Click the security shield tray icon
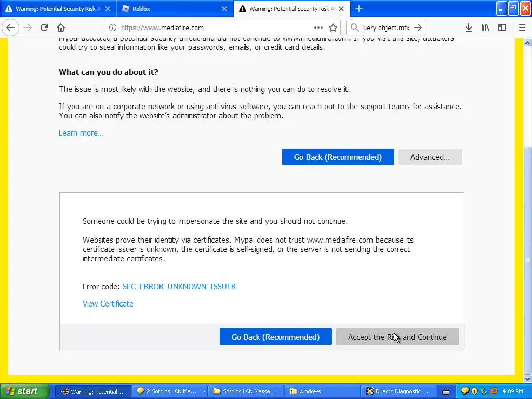 [474, 392]
